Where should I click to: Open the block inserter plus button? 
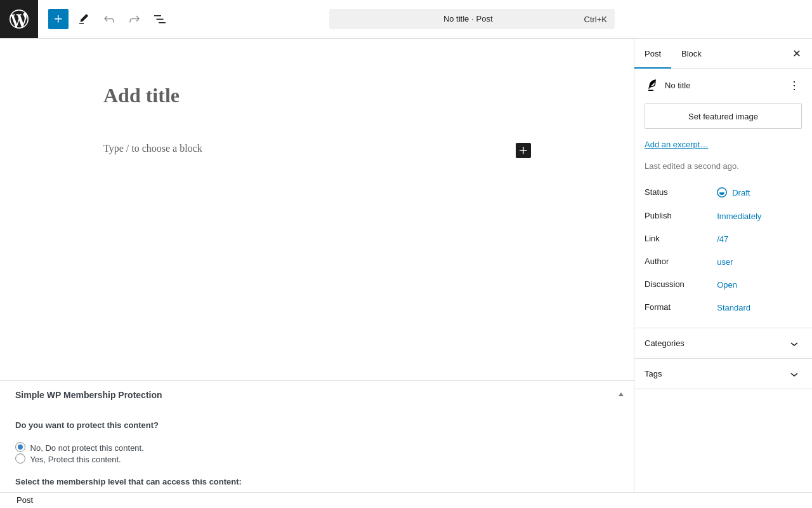click(58, 19)
